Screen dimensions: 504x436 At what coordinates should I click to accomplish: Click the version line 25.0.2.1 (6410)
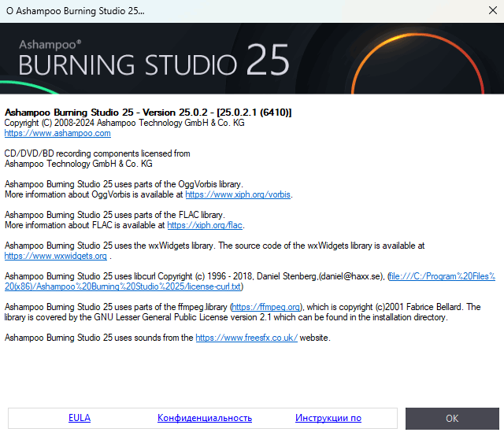point(148,112)
